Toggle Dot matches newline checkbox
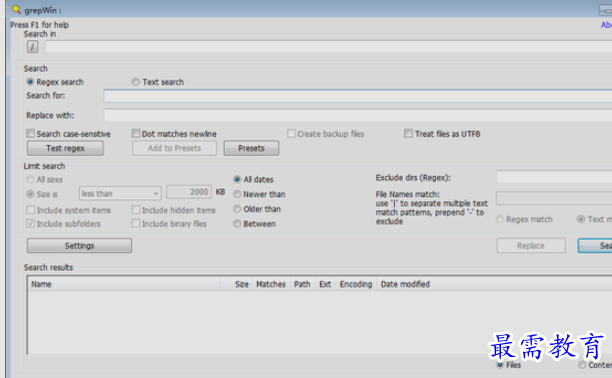The height and width of the screenshot is (378, 612). 136,134
